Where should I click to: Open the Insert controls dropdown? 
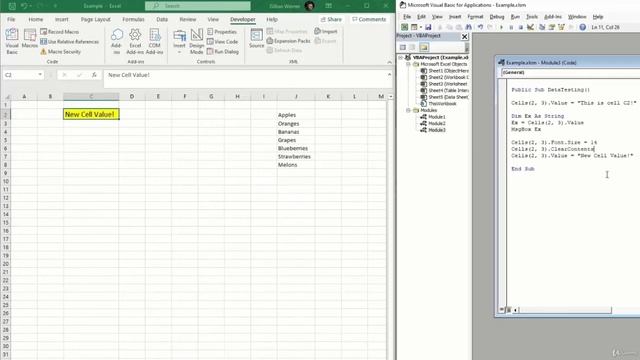click(179, 41)
